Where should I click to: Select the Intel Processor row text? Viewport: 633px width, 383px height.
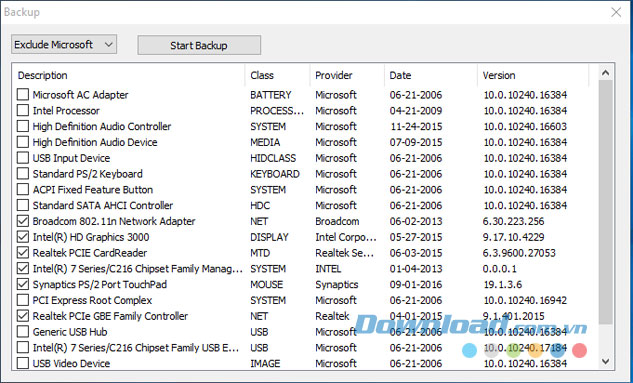click(x=66, y=111)
